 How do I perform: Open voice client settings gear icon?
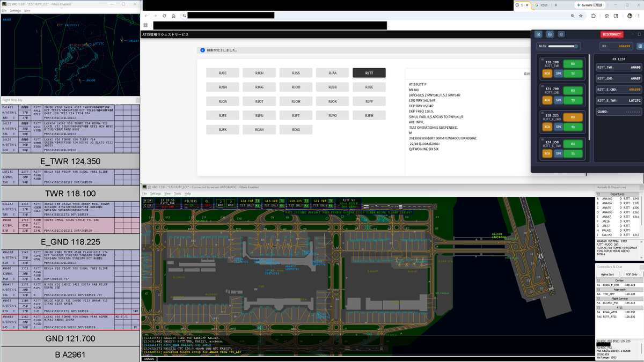(x=561, y=34)
